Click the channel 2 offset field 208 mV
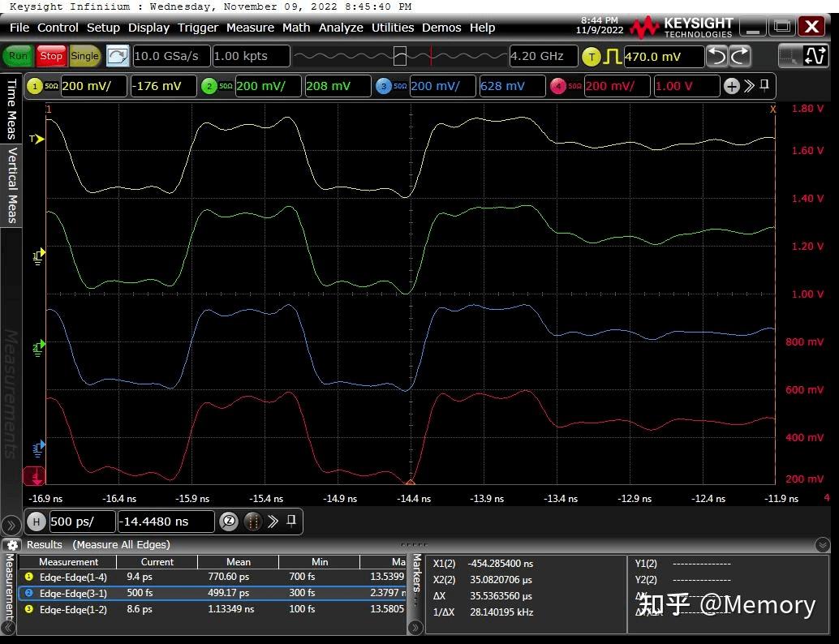 338,86
